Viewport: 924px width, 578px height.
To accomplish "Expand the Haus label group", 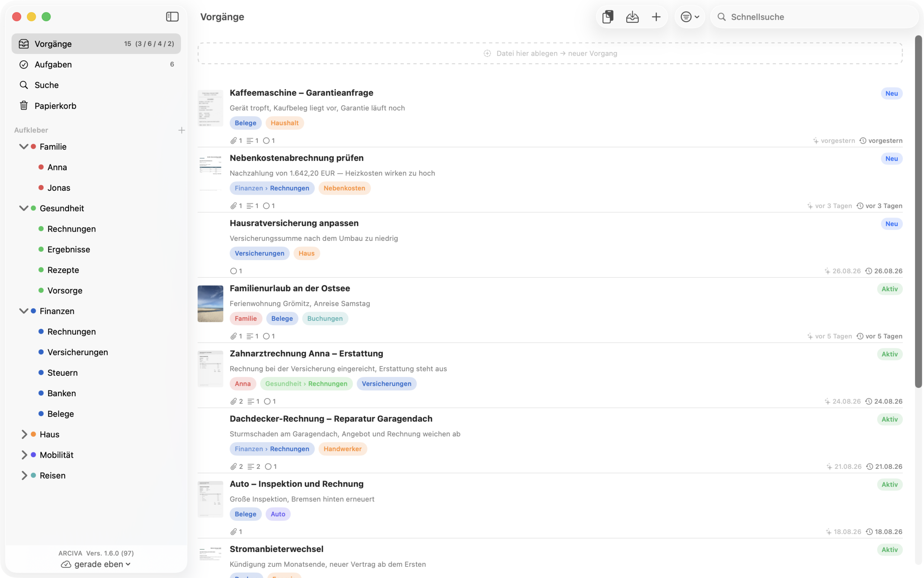I will click(24, 434).
